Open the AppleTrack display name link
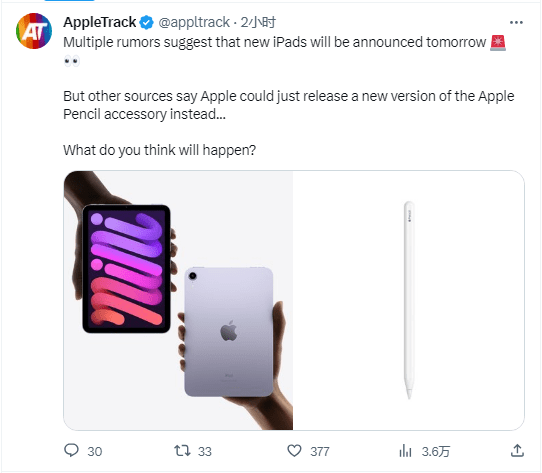 click(100, 22)
